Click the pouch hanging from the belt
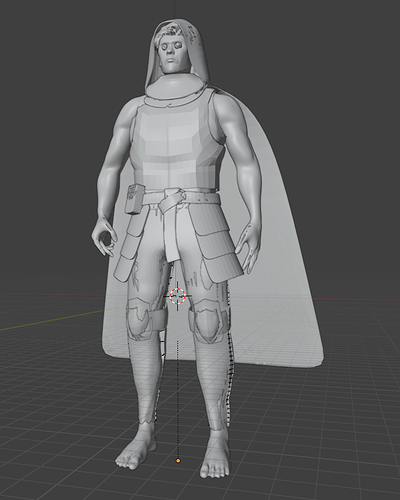 [135, 199]
